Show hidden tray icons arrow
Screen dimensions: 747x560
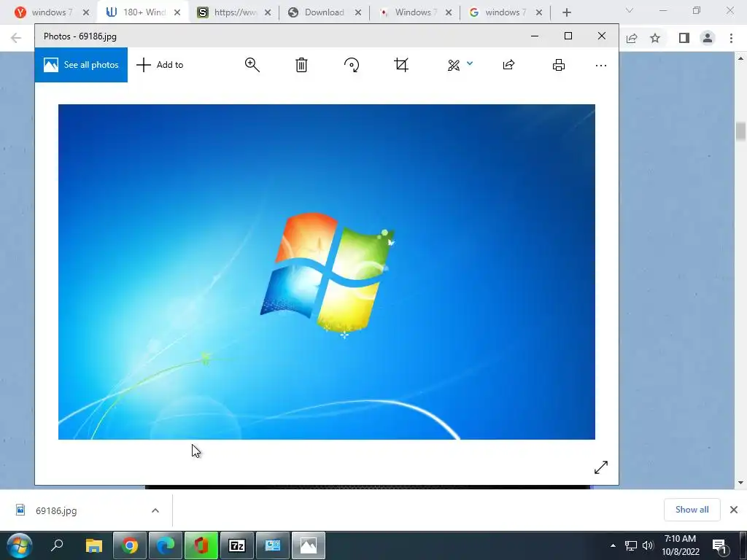pyautogui.click(x=613, y=545)
